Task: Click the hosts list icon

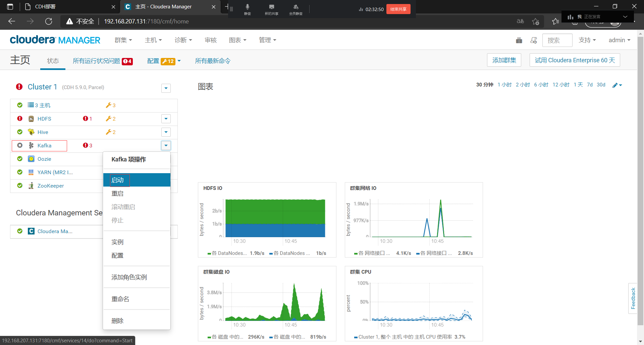Action: coord(31,105)
